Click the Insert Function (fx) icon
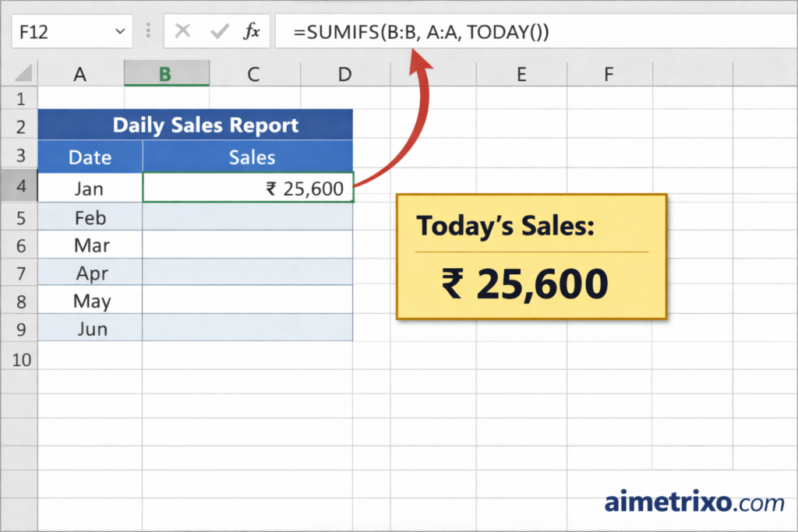 [x=253, y=31]
